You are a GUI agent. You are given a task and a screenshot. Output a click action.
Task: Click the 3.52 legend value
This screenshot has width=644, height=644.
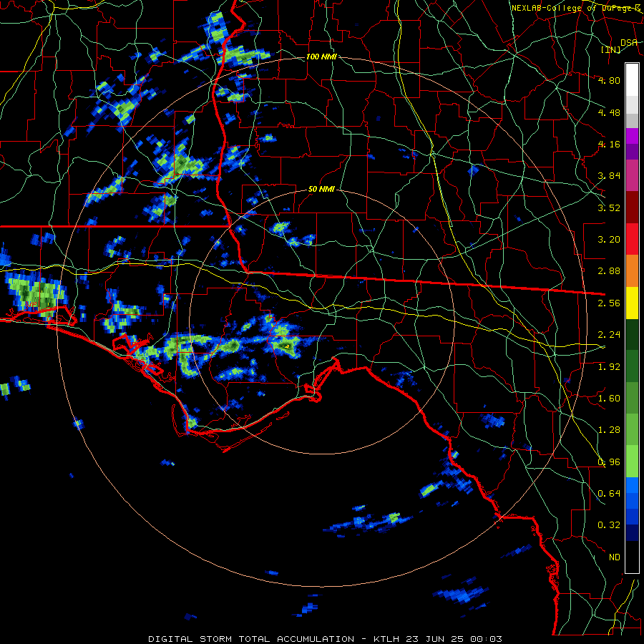[609, 208]
